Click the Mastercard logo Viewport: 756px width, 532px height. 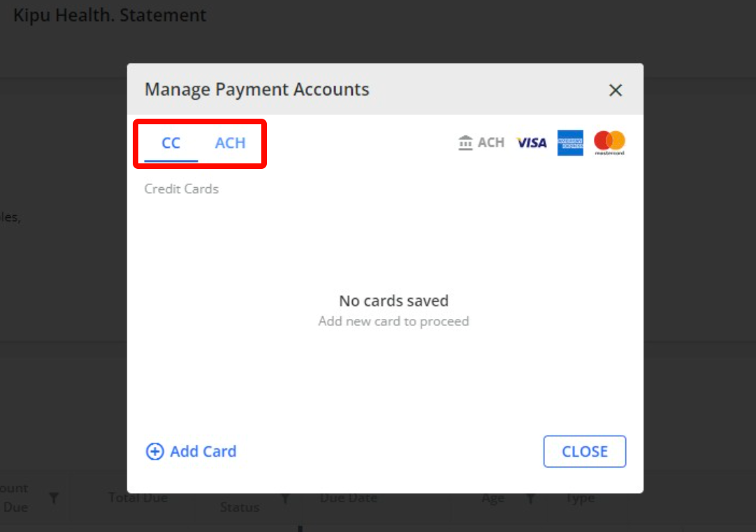609,142
